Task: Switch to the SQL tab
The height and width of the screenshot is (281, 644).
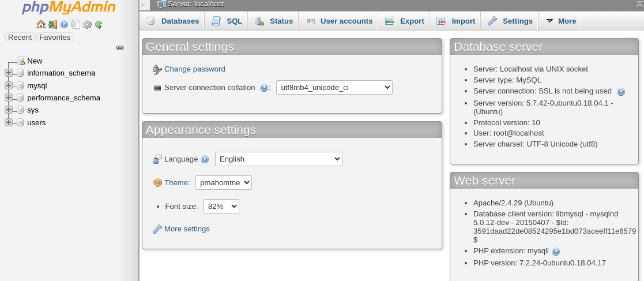Action: click(227, 21)
